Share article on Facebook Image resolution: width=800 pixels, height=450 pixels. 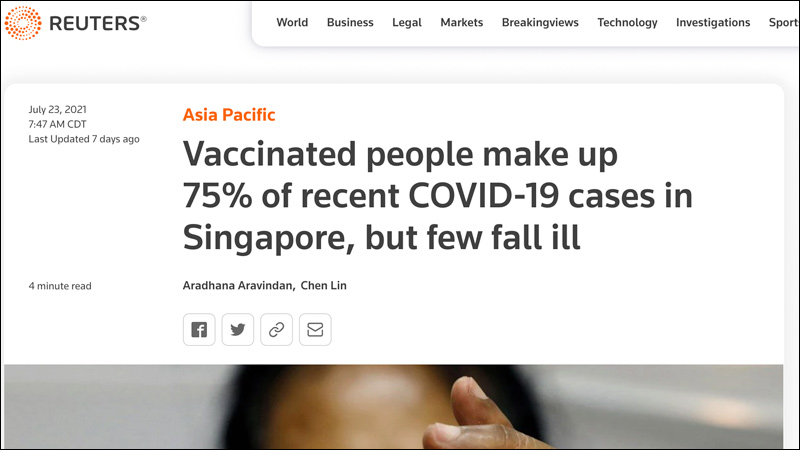pyautogui.click(x=199, y=330)
